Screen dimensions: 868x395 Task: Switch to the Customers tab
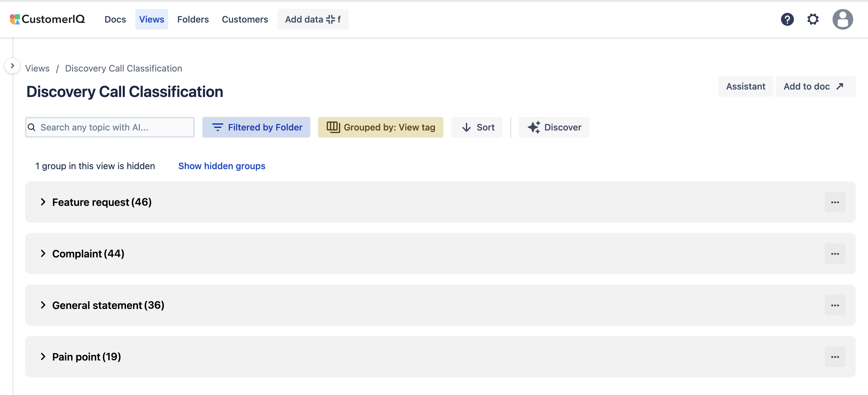point(245,19)
